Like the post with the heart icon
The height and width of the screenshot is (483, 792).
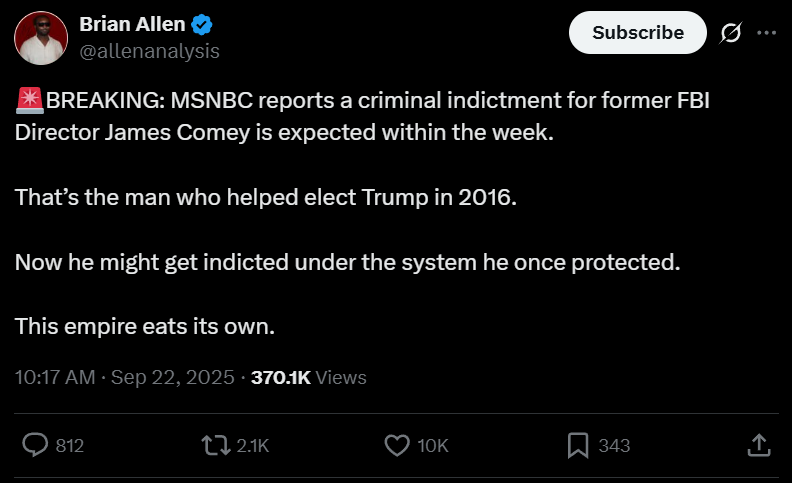tap(397, 445)
